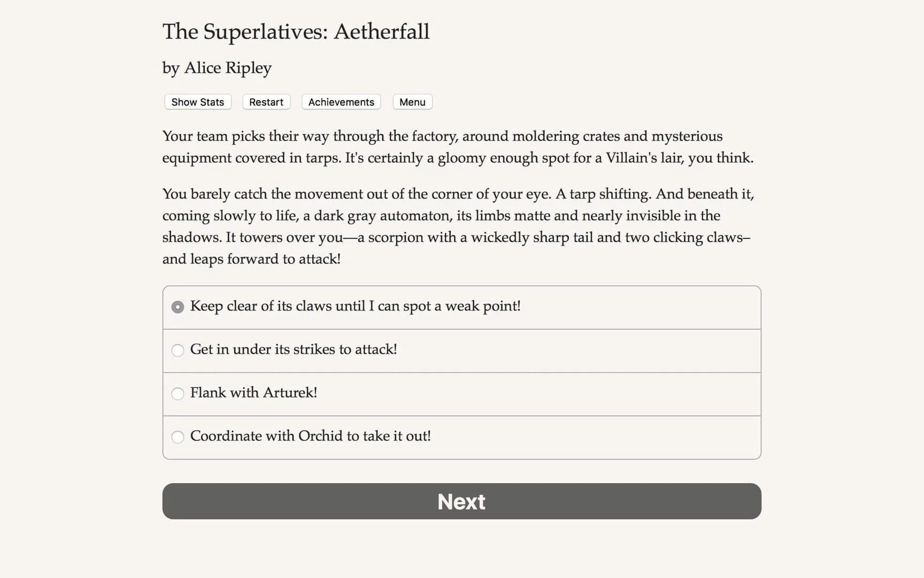Viewport: 924px width, 578px height.
Task: Check your character stats
Action: (x=197, y=102)
